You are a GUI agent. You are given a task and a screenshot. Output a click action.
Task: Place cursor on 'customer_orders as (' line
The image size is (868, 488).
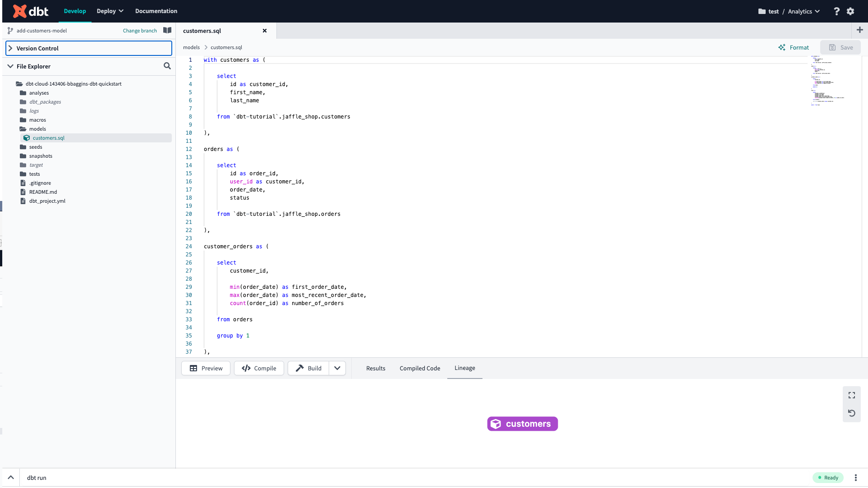(236, 246)
